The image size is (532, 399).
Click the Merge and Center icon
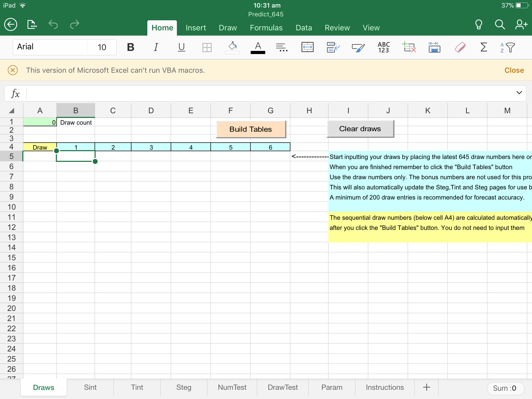coord(307,48)
